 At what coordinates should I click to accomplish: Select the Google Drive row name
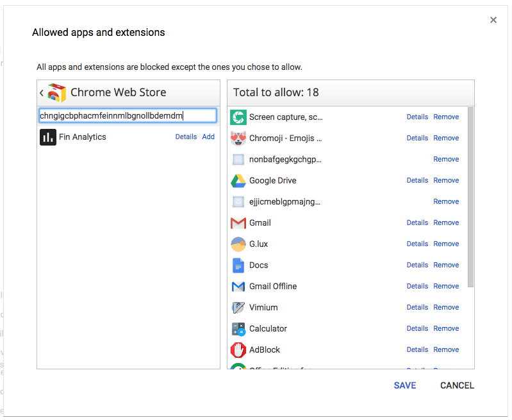tap(272, 181)
